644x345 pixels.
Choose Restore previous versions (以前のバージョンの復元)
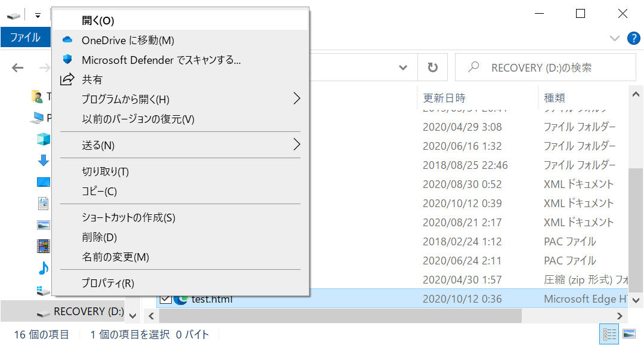(x=180, y=119)
